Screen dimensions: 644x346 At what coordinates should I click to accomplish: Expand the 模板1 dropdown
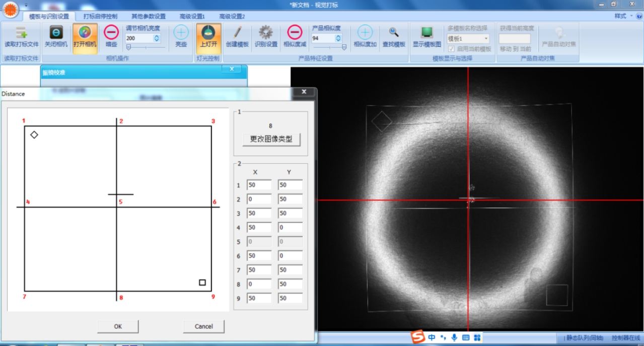click(486, 39)
